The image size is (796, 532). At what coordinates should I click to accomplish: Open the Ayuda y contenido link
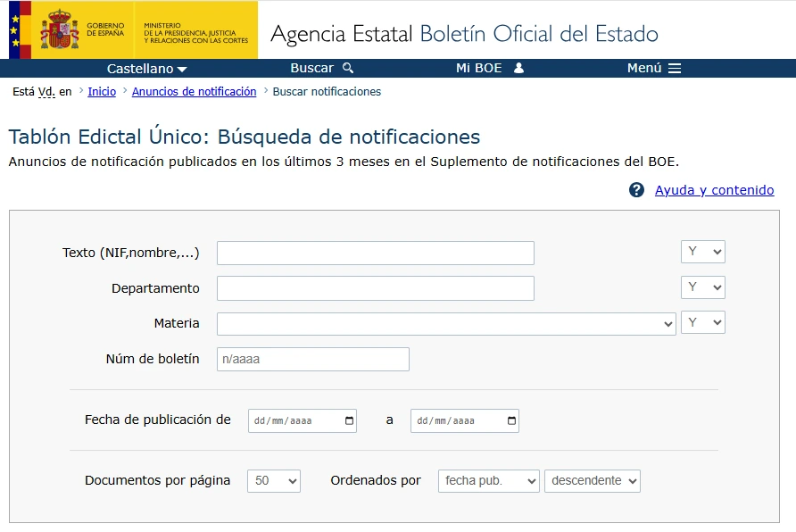[714, 190]
